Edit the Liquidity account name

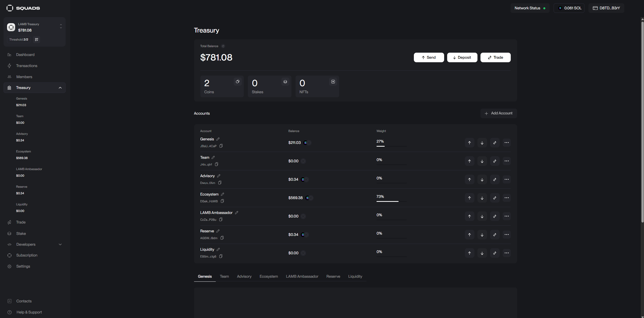[218, 249]
